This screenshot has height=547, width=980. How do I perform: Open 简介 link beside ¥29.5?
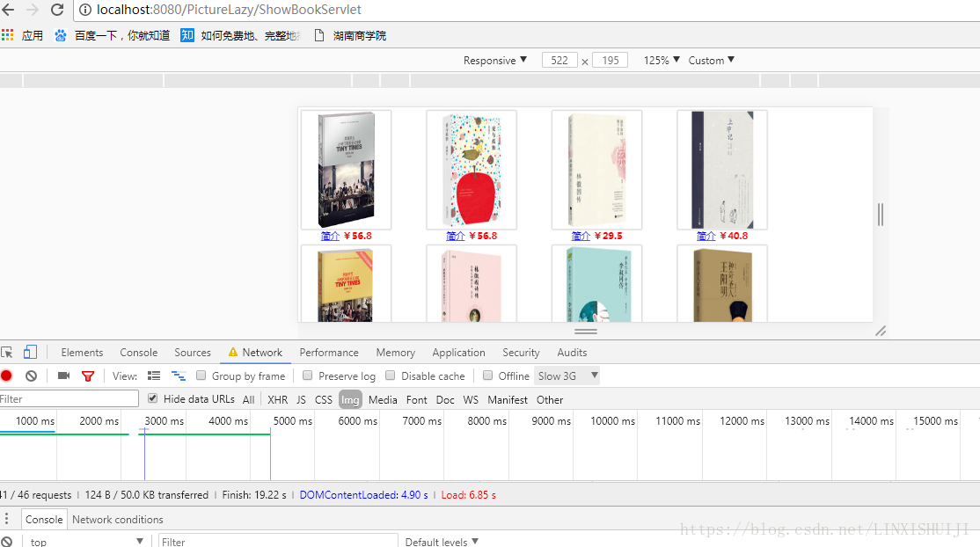[x=581, y=236]
